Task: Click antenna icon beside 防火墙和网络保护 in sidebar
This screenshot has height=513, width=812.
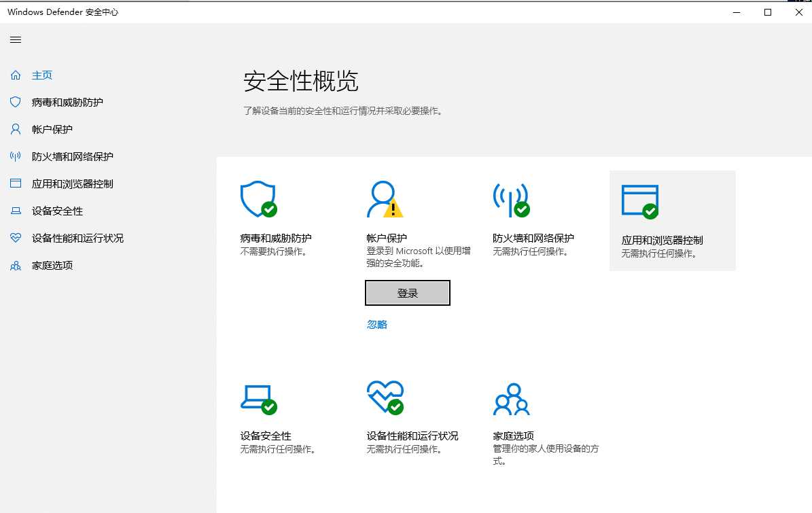Action: (x=16, y=156)
